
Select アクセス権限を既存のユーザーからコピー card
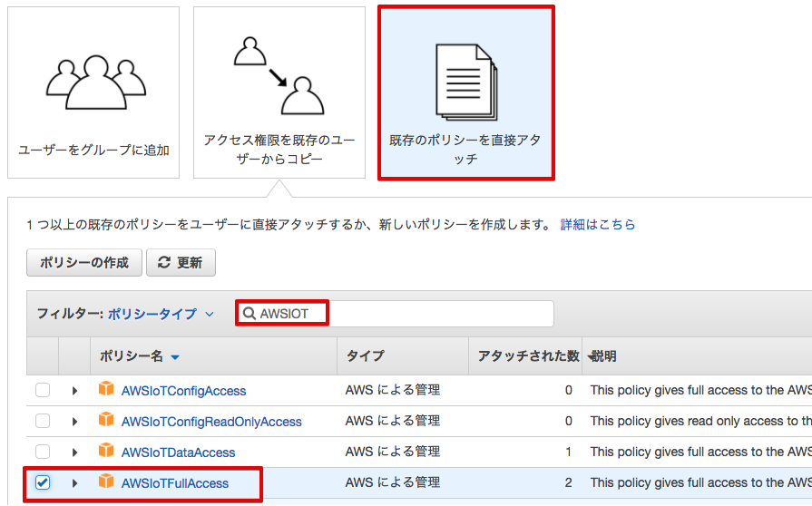[x=279, y=92]
